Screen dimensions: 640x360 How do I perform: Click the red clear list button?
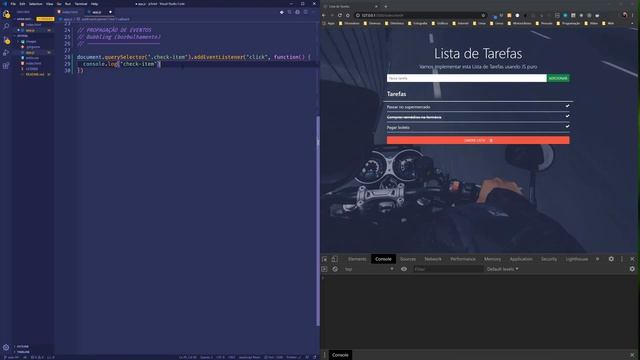pyautogui.click(x=478, y=140)
